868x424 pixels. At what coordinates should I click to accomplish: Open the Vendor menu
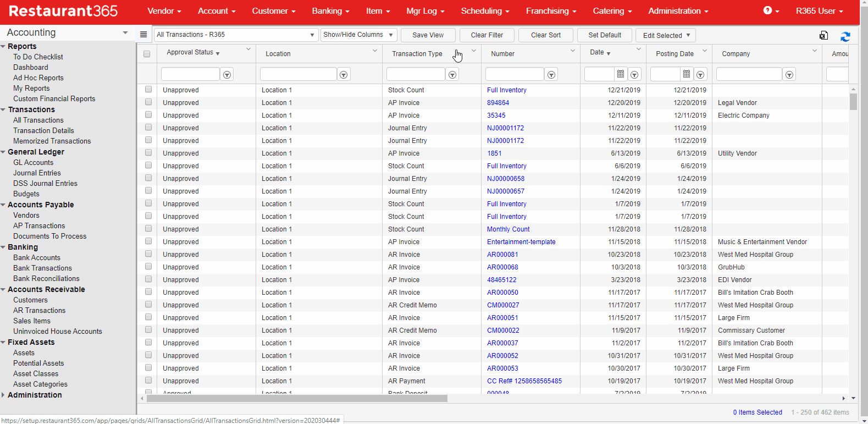pyautogui.click(x=164, y=11)
